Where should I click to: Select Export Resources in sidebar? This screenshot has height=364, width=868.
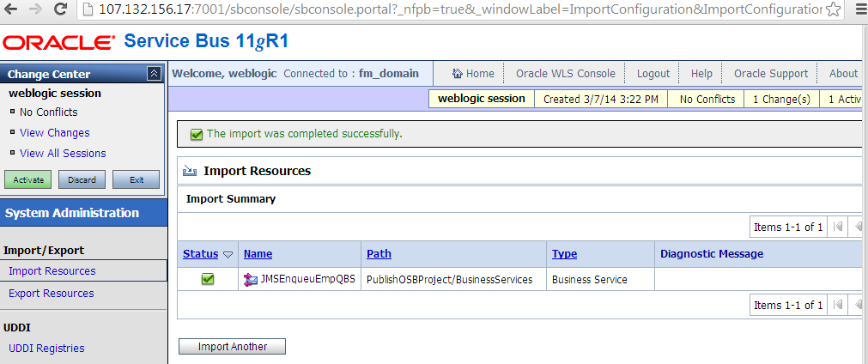[52, 294]
